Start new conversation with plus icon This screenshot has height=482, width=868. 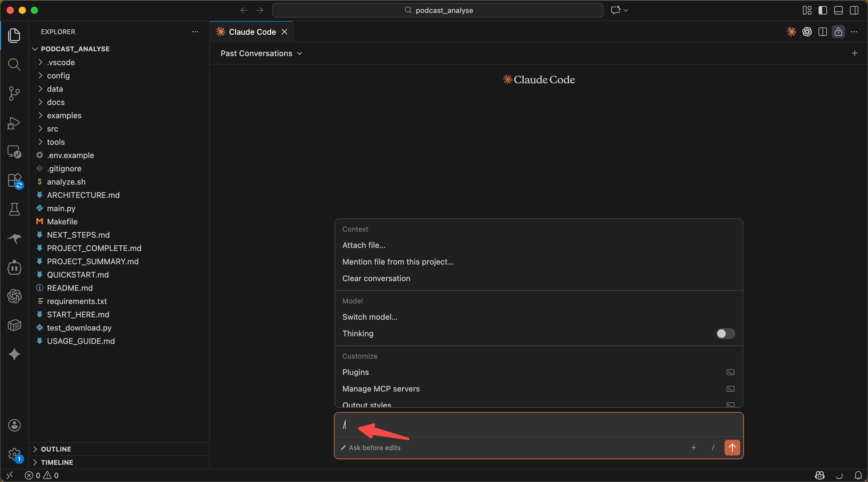[854, 53]
